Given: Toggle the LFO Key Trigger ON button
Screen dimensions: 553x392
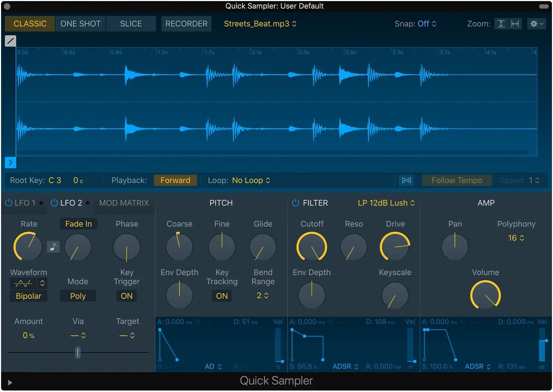Looking at the screenshot, I should (127, 296).
